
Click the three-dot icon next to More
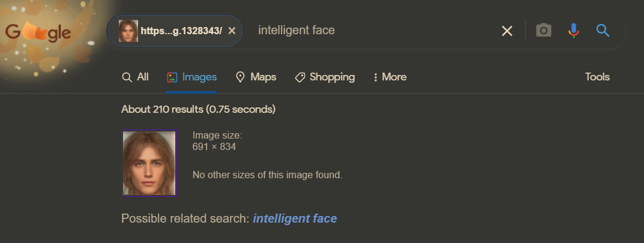pos(375,77)
